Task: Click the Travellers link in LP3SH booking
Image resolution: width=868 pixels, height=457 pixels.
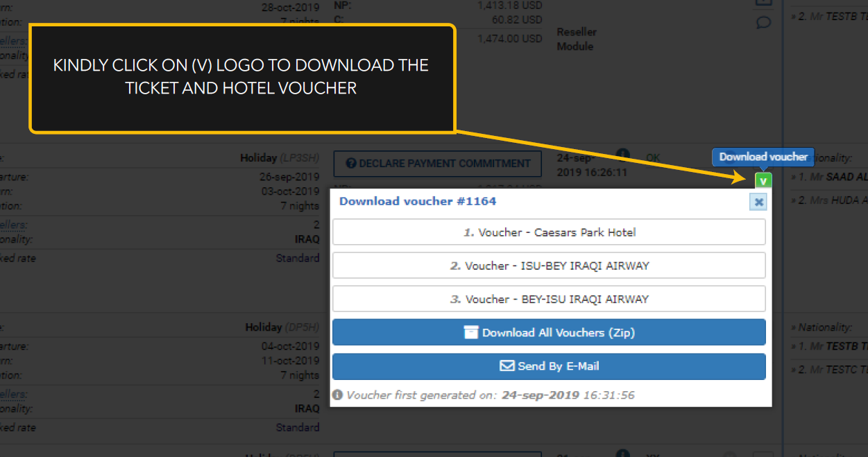Action: tap(12, 225)
